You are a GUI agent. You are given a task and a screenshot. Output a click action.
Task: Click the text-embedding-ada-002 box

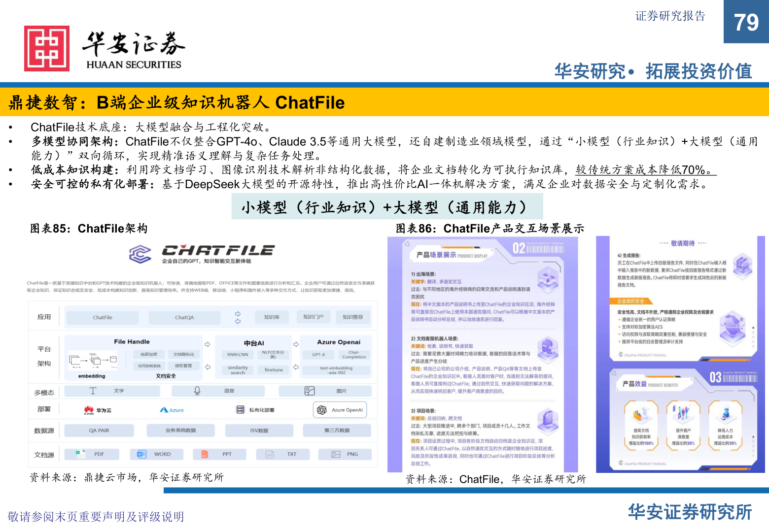[336, 370]
